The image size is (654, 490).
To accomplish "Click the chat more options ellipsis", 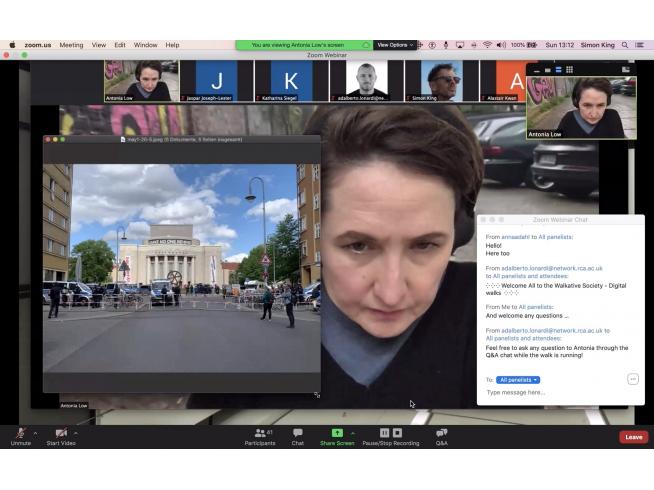I will (633, 379).
